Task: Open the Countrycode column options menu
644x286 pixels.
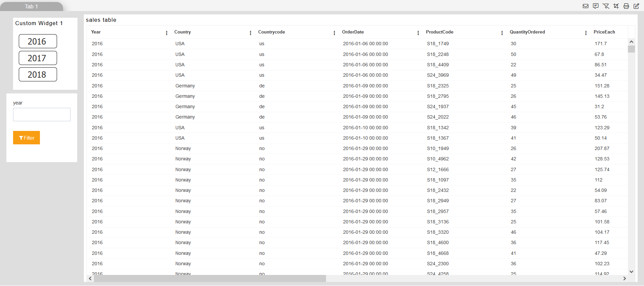Action: (334, 32)
